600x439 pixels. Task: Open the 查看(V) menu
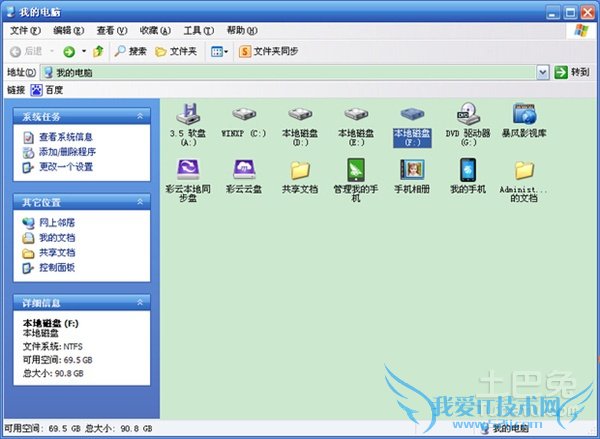pos(112,30)
